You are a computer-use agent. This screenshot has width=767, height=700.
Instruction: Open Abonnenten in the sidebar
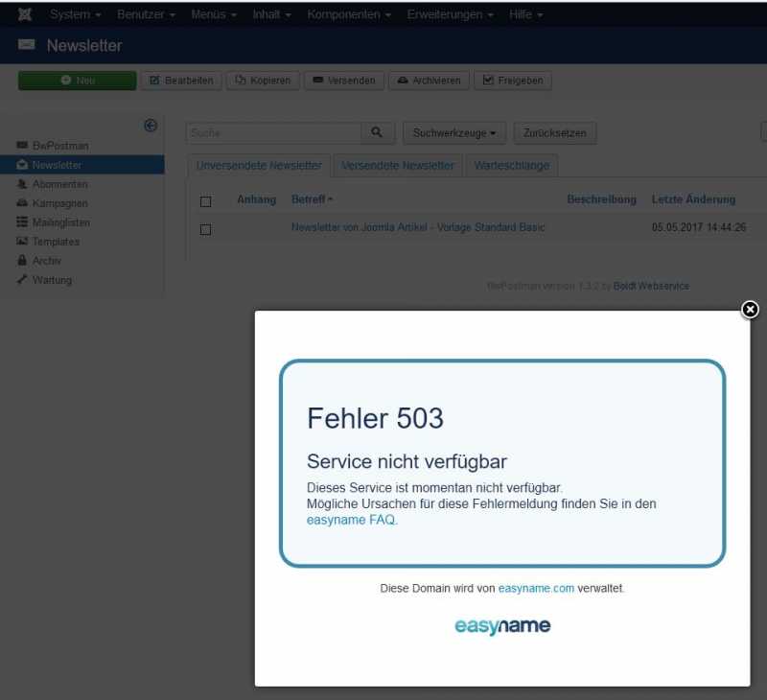pos(59,184)
